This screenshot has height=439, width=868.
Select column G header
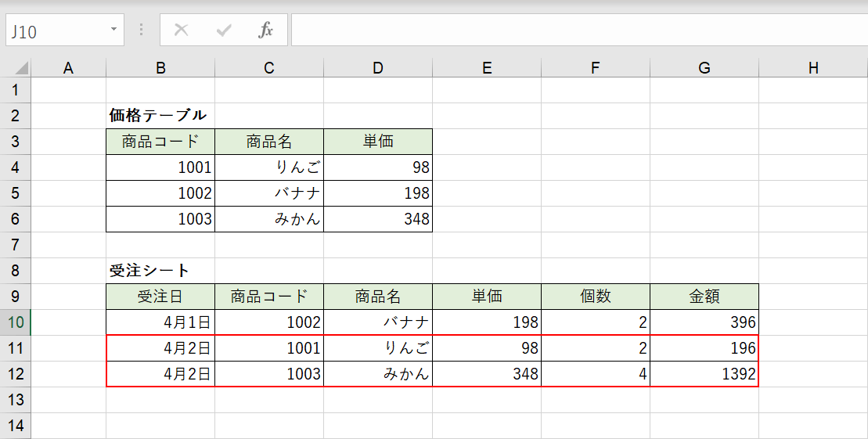[x=704, y=68]
